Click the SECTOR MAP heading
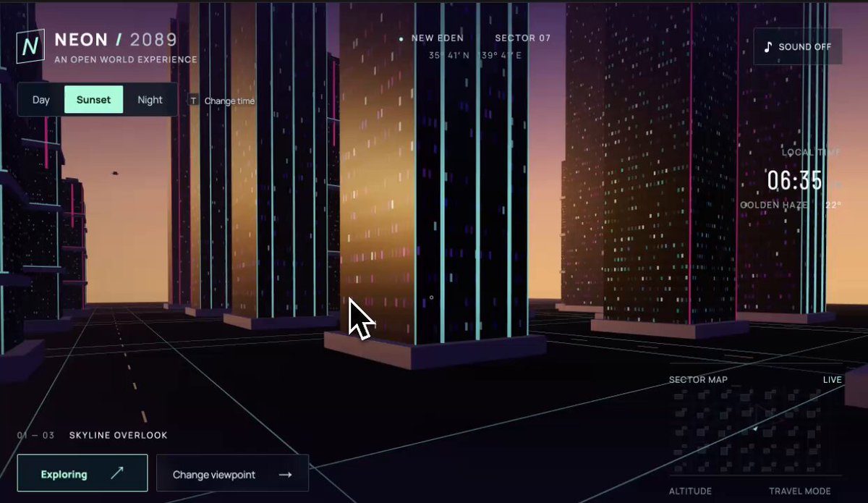The width and height of the screenshot is (868, 503). 698,379
